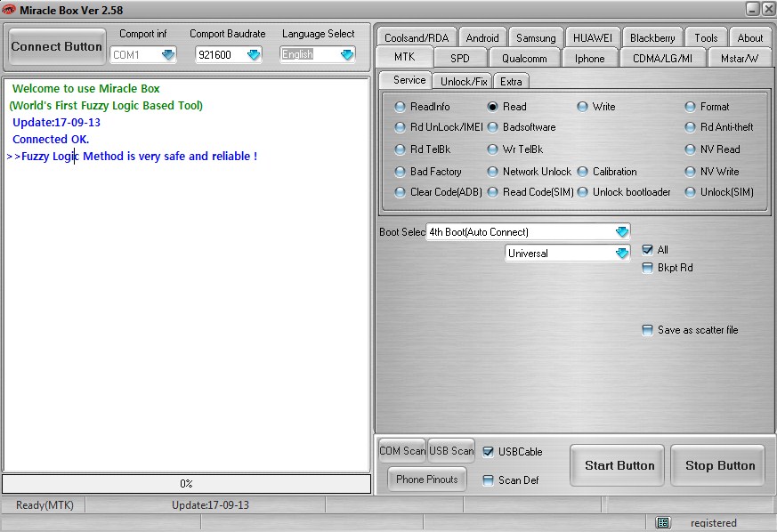Open the Universal model dropdown
This screenshot has width=777, height=532.
(620, 253)
